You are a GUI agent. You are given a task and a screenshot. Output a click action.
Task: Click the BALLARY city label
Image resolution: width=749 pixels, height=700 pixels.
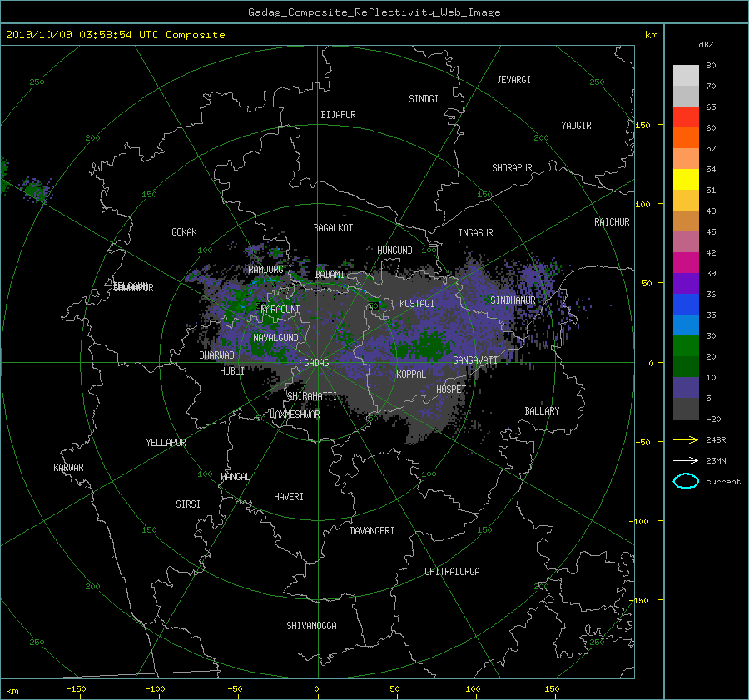(x=542, y=411)
